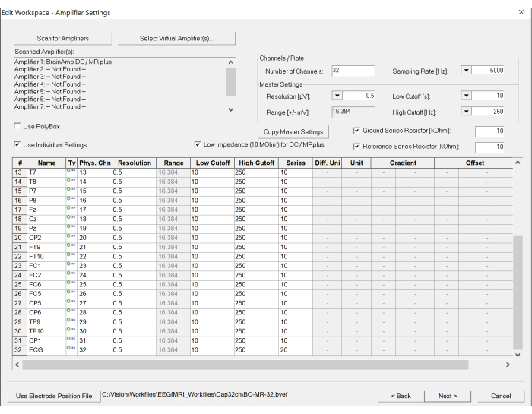The image size is (532, 414).
Task: Click the Number of Channels field
Action: pos(353,71)
